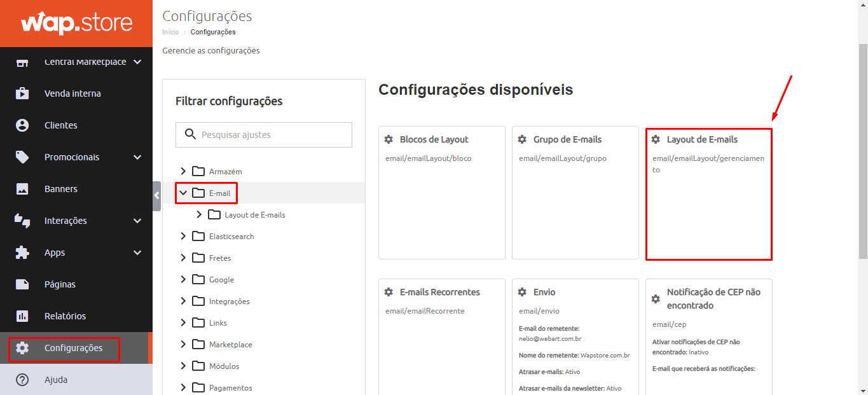Expand the Módulos tree node
This screenshot has width=868, height=395.
[183, 366]
